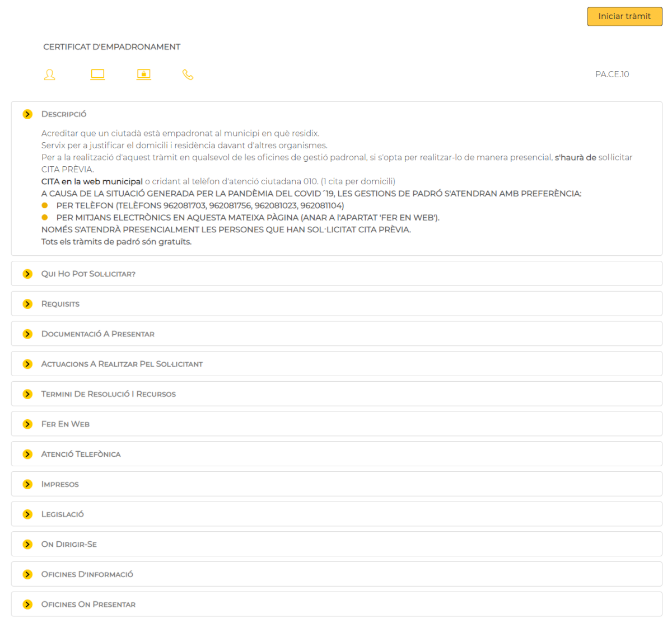Screen dimensions: 672x623
Task: Click the yellow arrow icon beside Impresos
Action: point(27,484)
